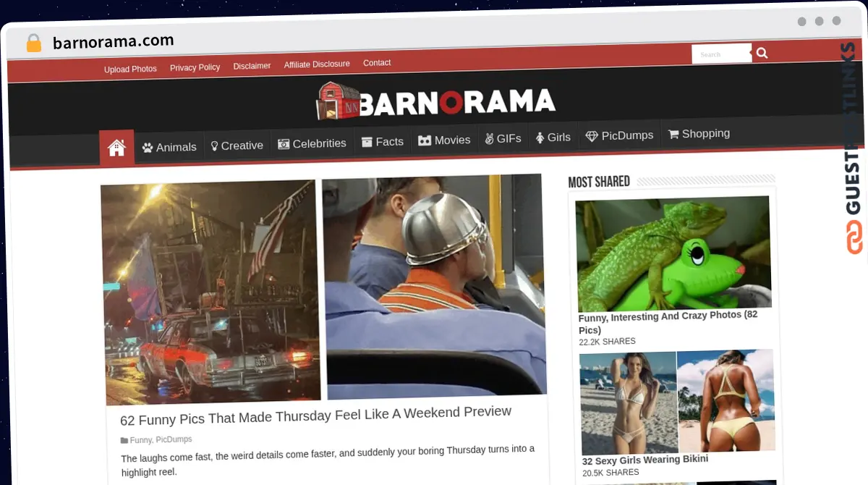Open the 62 Funny Pics article title

(x=315, y=416)
